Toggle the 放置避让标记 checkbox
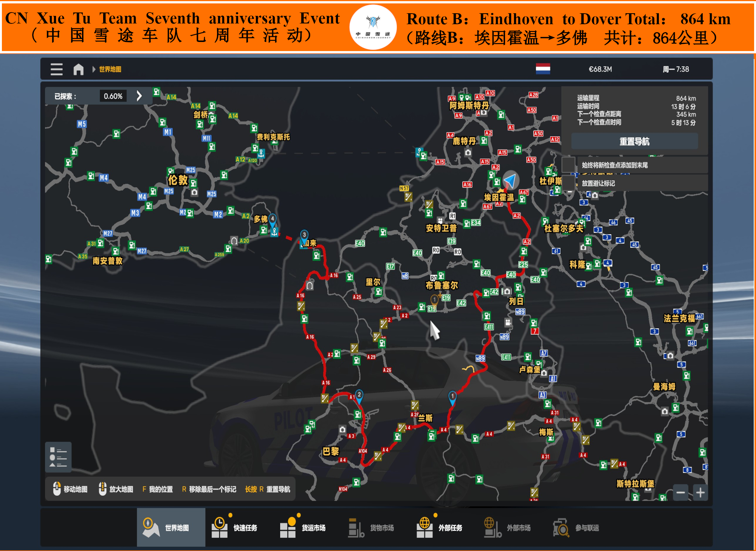 (x=568, y=182)
